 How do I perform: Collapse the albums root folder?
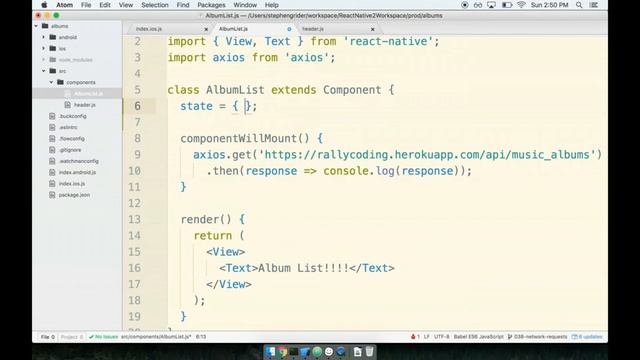pyautogui.click(x=36, y=26)
